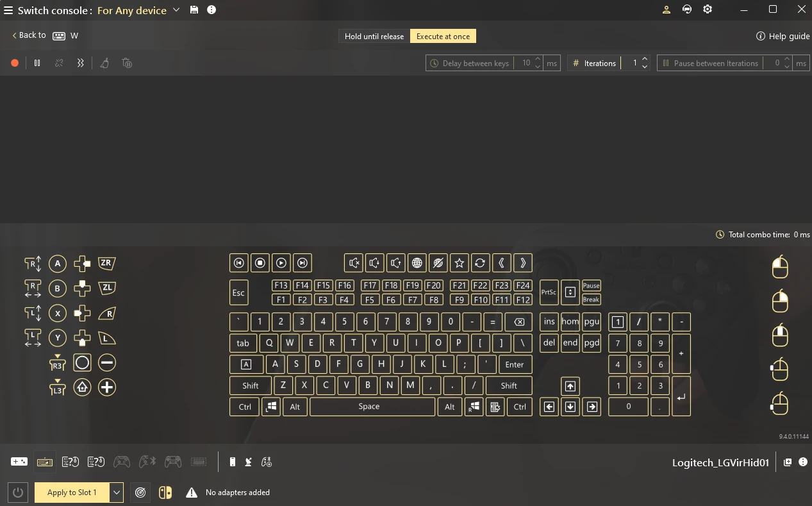Viewport: 812px width, 506px height.
Task: Edit the Delay between keys value
Action: click(525, 63)
